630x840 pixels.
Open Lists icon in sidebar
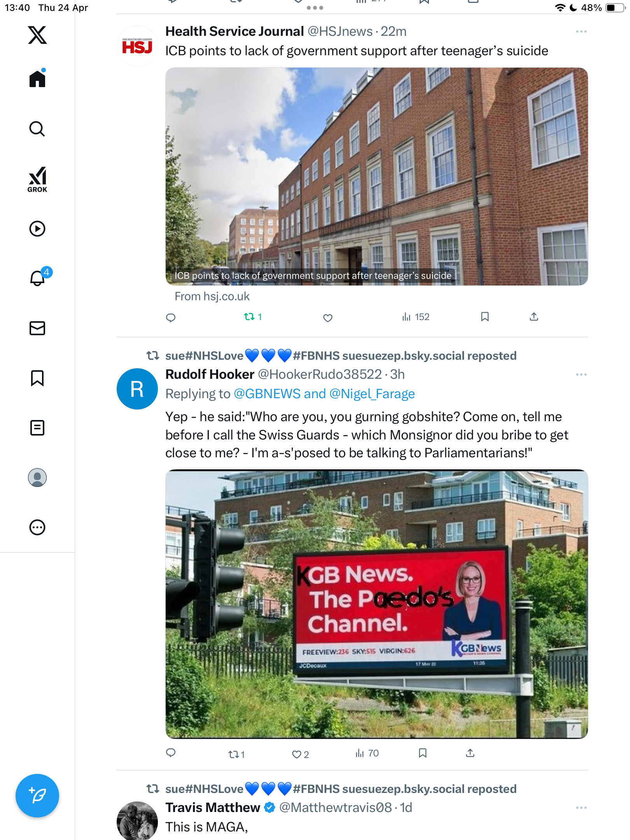pos(37,428)
